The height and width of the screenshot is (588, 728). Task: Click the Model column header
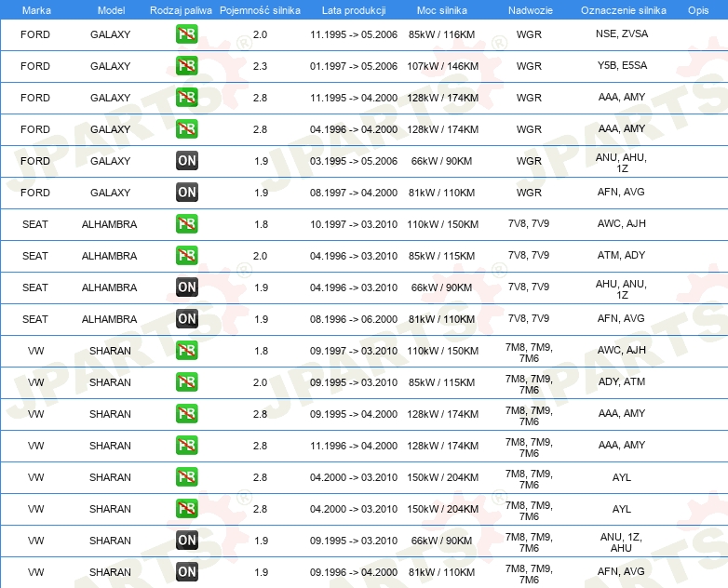(x=111, y=10)
